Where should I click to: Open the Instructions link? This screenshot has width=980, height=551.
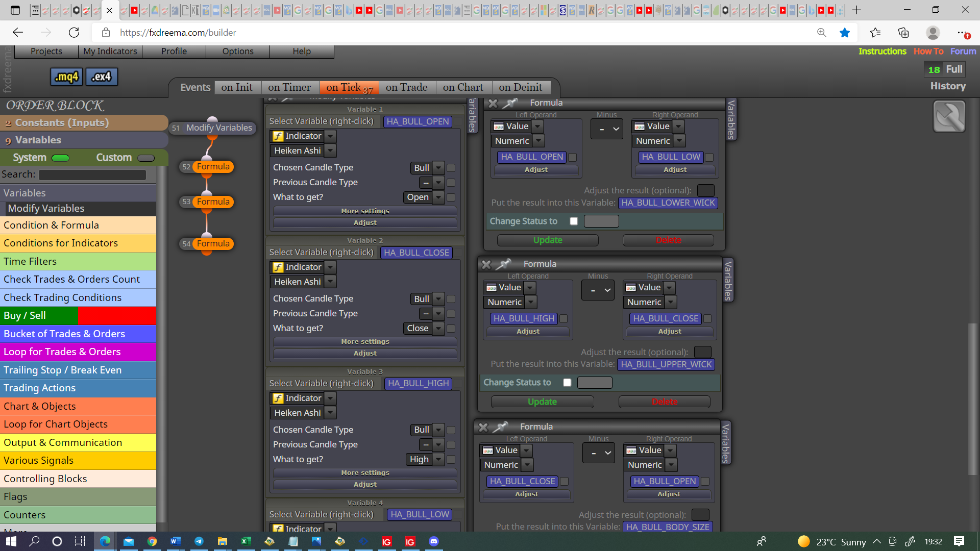coord(882,51)
